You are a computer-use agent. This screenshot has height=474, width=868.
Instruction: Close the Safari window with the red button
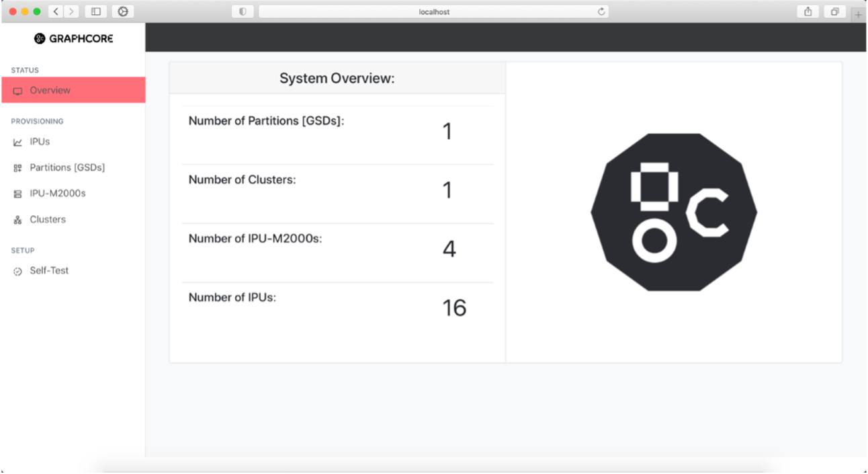[13, 12]
